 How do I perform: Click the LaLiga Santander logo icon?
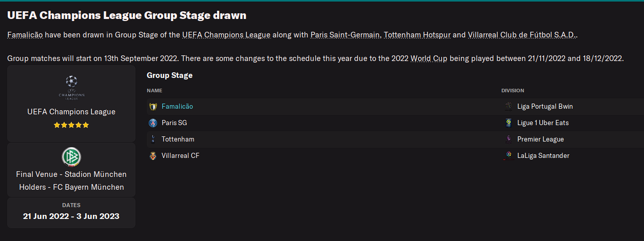coord(509,156)
